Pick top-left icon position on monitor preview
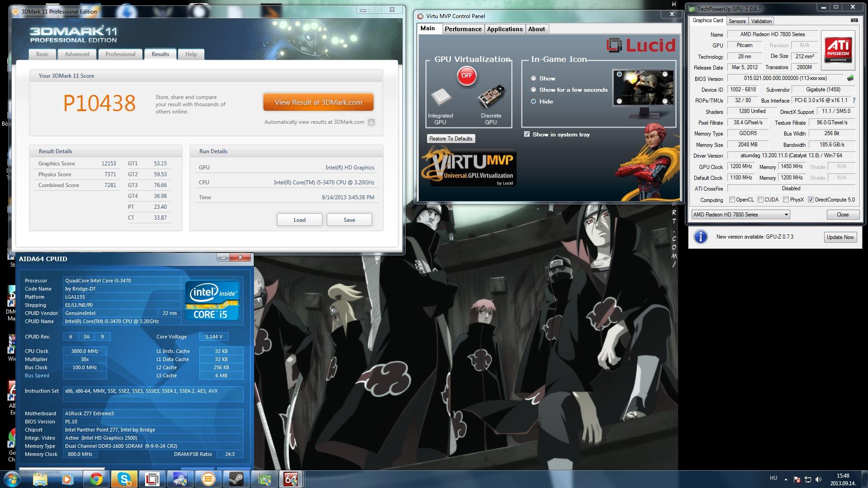The image size is (868, 488). (x=619, y=74)
